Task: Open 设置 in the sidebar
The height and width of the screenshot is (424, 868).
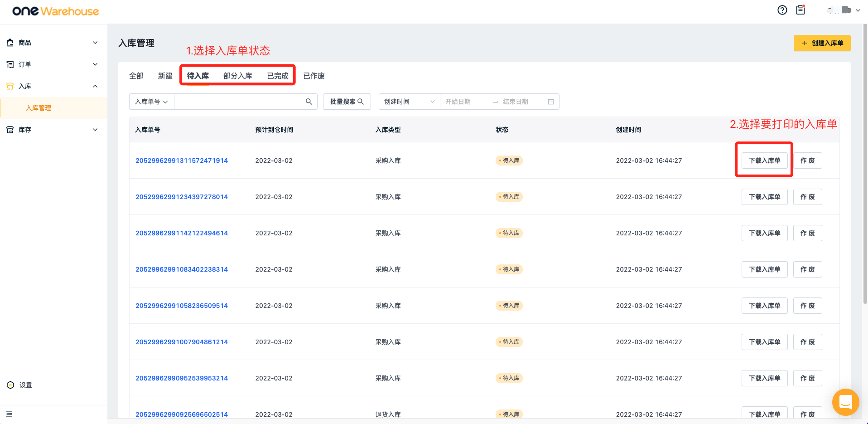Action: click(26, 385)
